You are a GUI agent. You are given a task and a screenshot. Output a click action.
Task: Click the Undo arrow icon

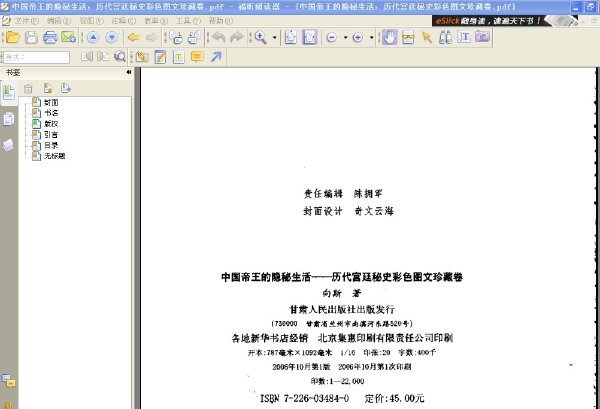coord(218,37)
